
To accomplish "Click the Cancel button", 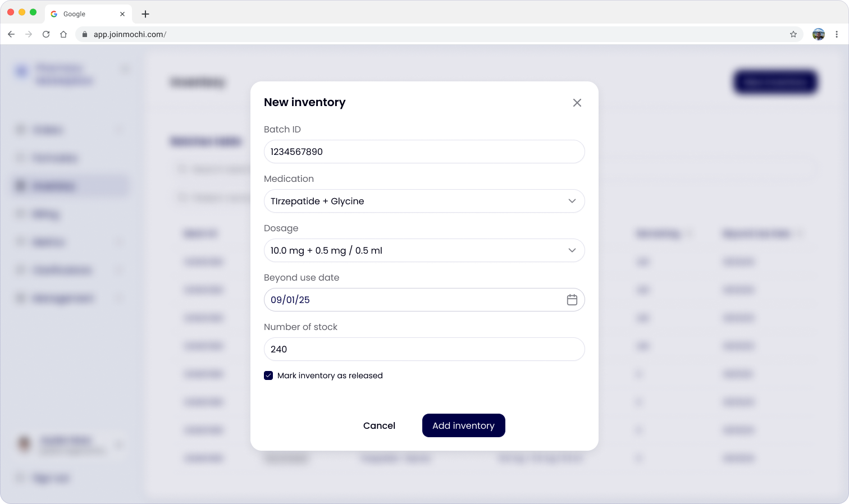I will click(x=379, y=425).
